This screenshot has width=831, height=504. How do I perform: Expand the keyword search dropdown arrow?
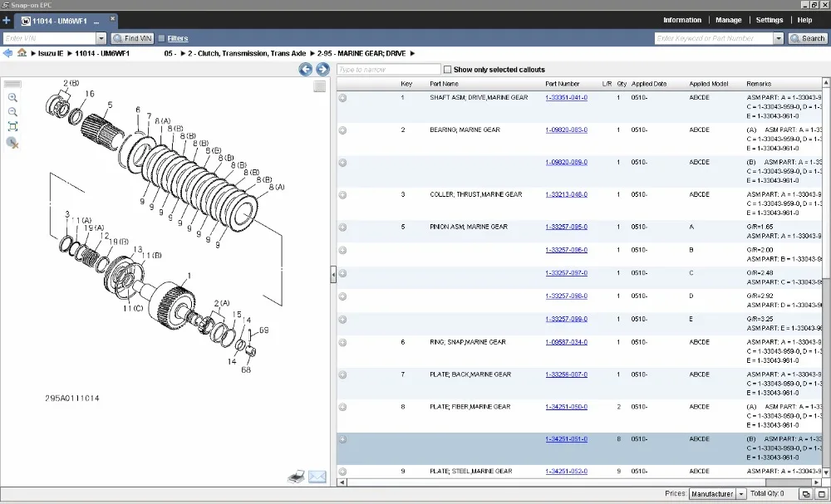pos(778,38)
